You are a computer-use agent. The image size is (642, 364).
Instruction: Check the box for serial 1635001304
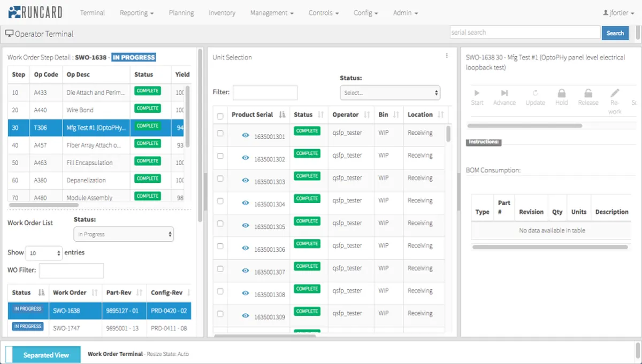[220, 201]
